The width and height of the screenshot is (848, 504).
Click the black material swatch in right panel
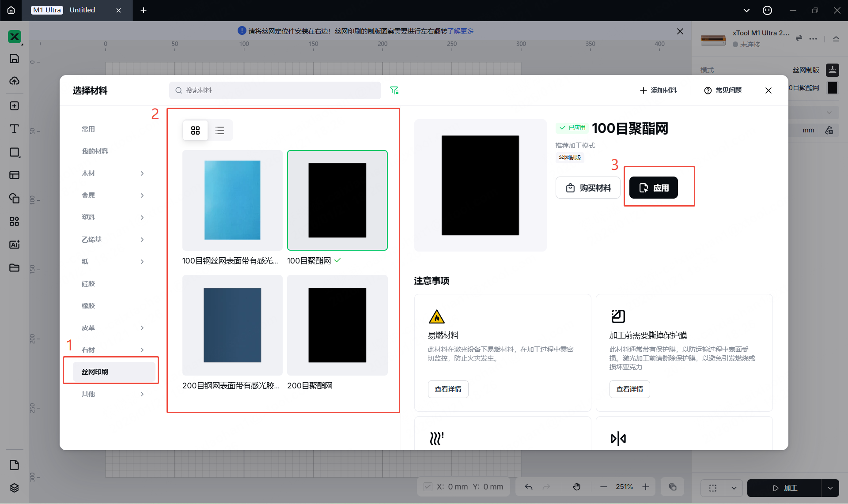point(833,88)
